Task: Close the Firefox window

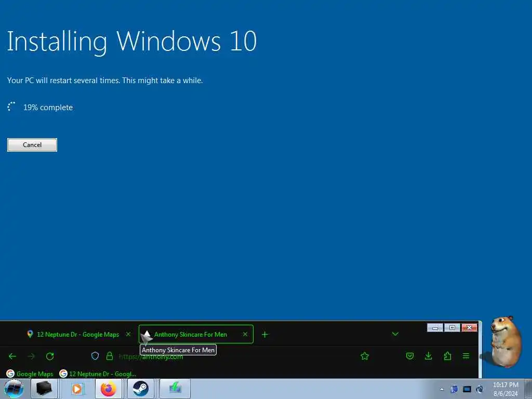Action: click(469, 328)
